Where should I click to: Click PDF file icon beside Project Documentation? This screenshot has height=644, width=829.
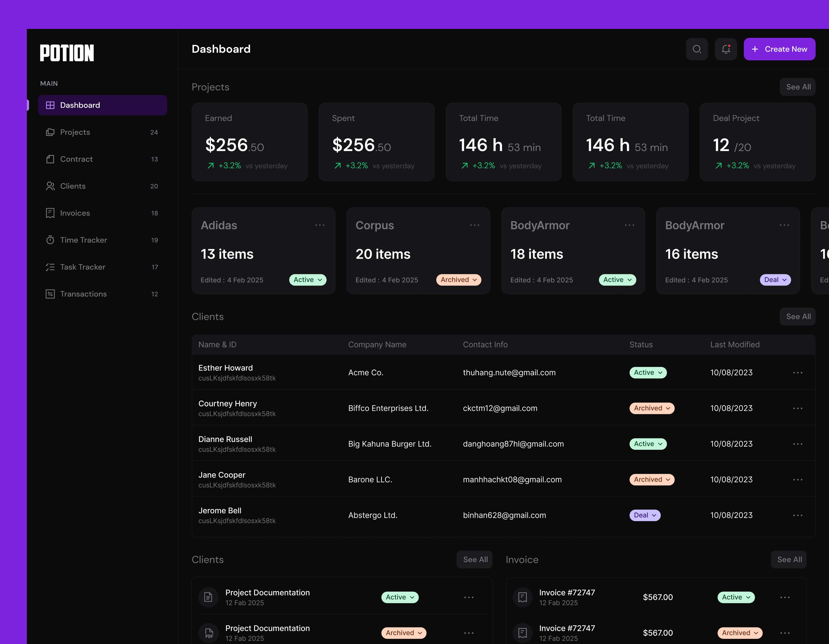click(209, 633)
